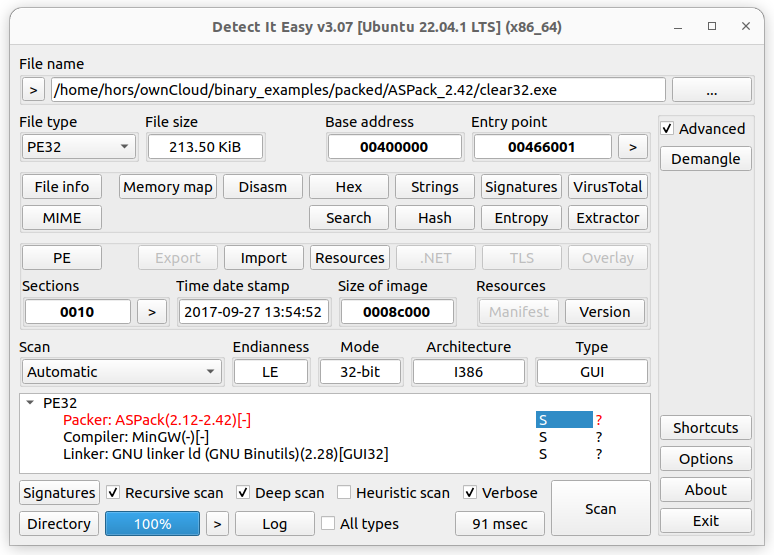Open the Hash tool
The height and width of the screenshot is (555, 774).
434,218
